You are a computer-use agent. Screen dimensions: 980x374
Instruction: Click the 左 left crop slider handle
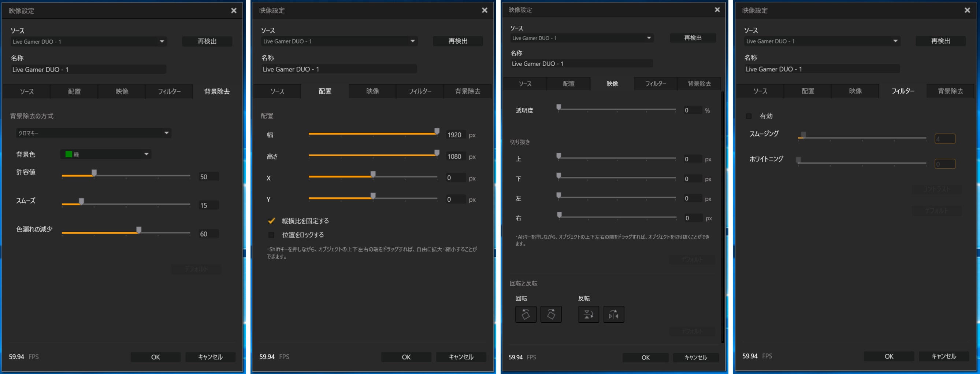point(558,195)
